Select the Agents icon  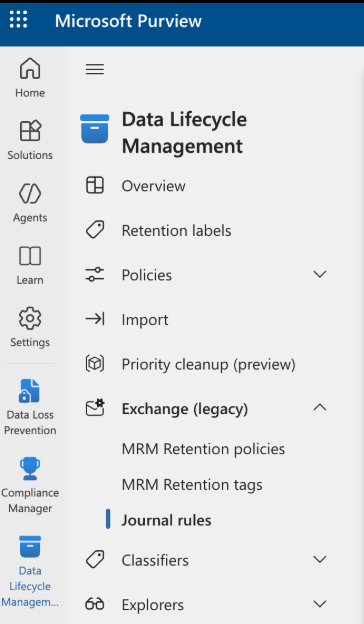(x=30, y=193)
